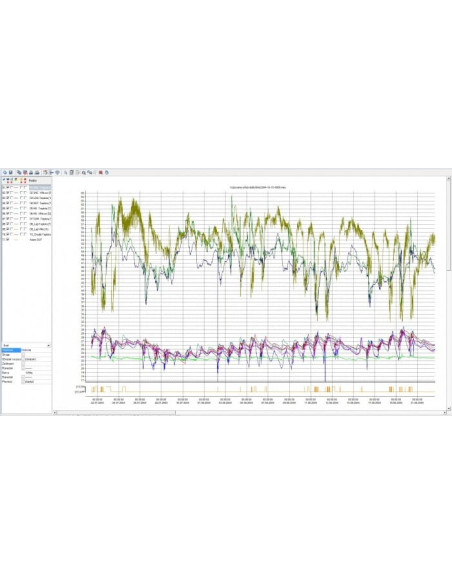Screen dimensions: 452x584
Task: Select the highlighted blue property row
Action: tap(11, 350)
